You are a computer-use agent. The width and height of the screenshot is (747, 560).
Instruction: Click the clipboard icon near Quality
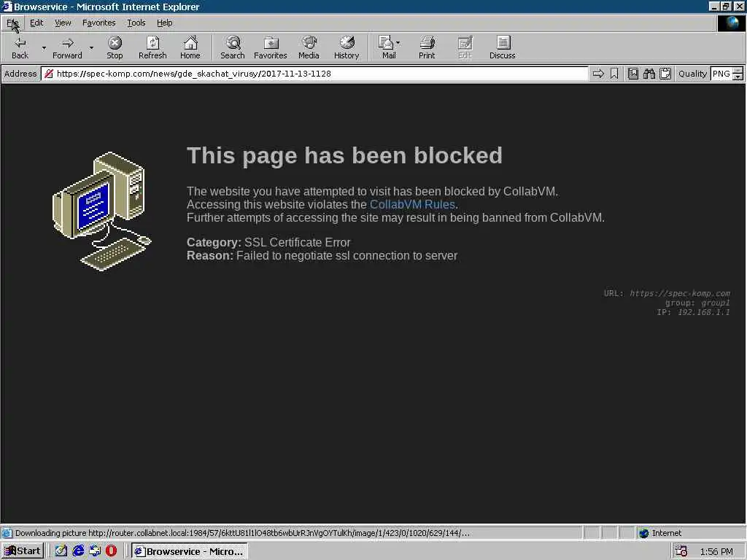665,74
